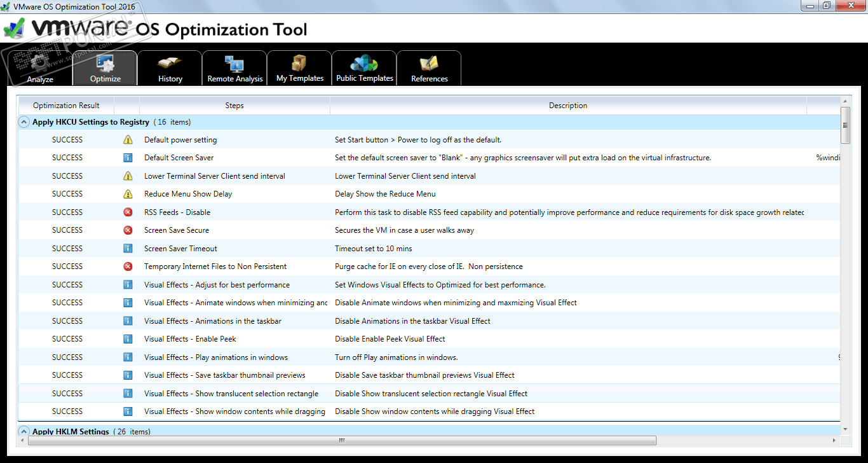Collapse the Apply HKCU Settings to Registry group

click(x=24, y=122)
